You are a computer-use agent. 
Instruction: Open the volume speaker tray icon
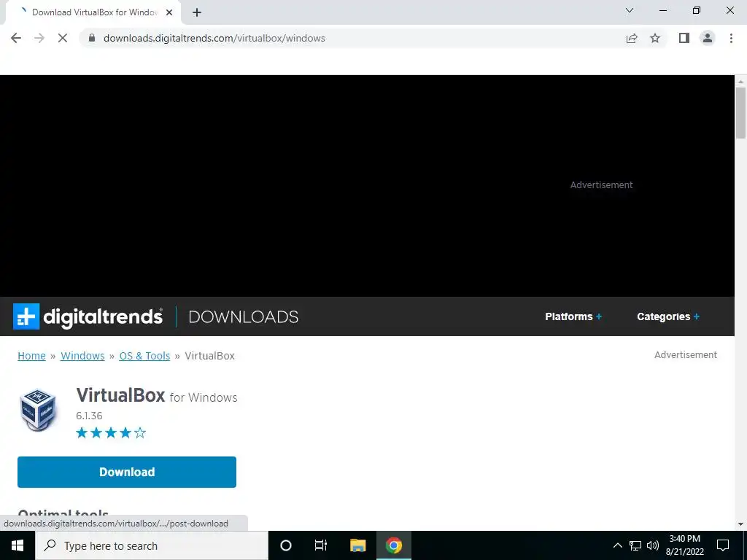click(x=653, y=545)
